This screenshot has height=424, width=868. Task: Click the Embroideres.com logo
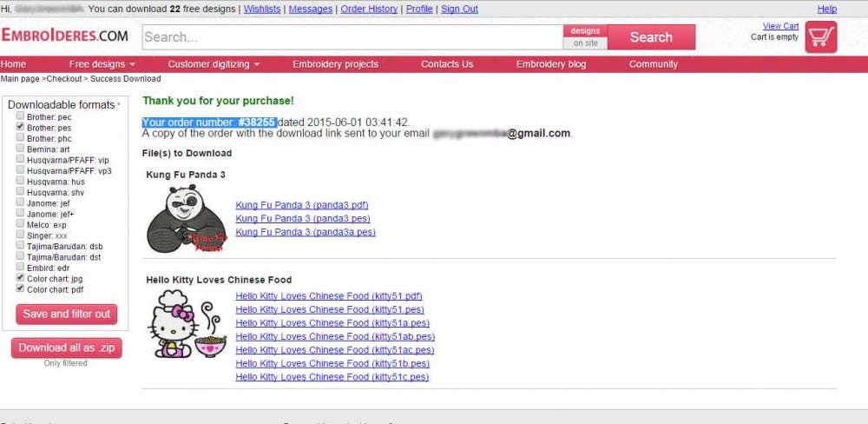click(x=65, y=36)
